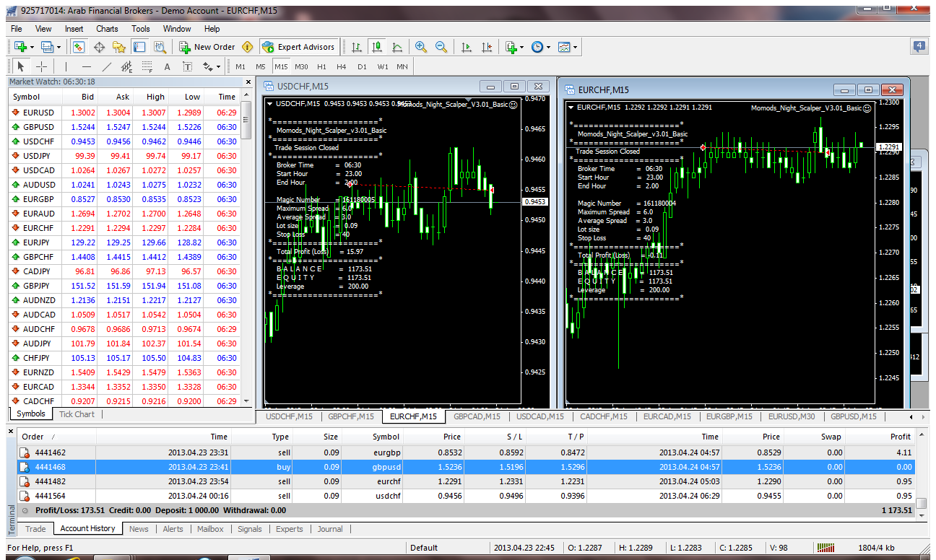
Task: Click the Zoom Out magnifier icon
Action: click(x=441, y=47)
